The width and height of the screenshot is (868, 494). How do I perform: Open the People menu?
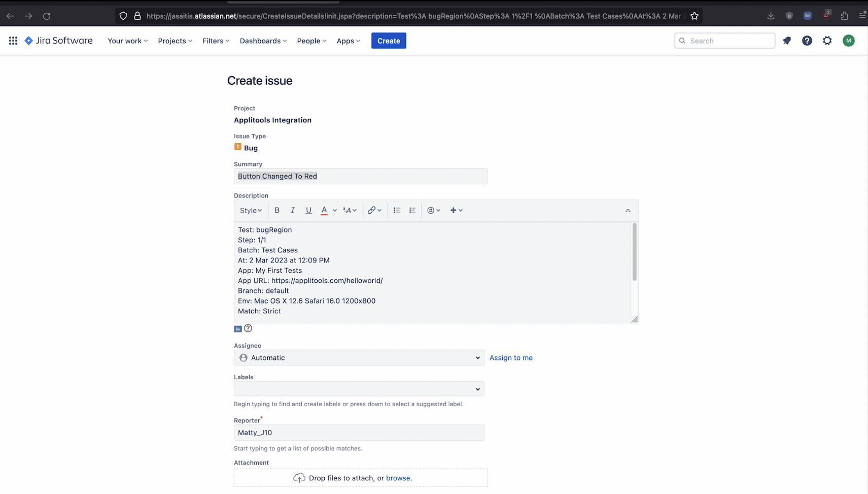311,41
